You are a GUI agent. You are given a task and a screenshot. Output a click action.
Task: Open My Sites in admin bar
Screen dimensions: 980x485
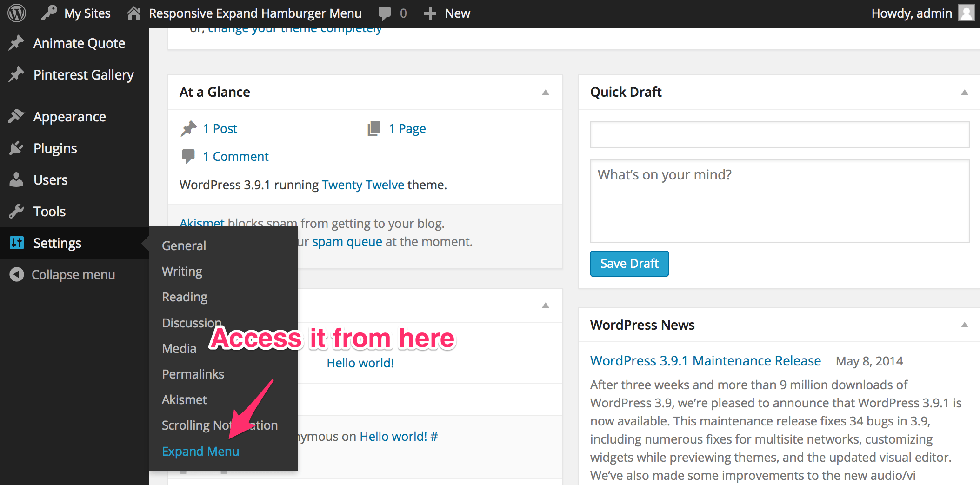[x=87, y=13]
